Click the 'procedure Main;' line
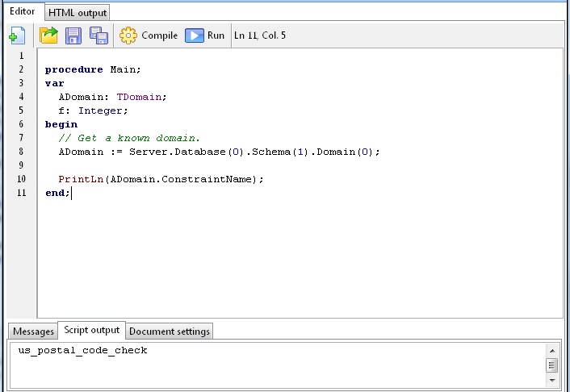Viewport: 570px width, 392px height. (93, 69)
